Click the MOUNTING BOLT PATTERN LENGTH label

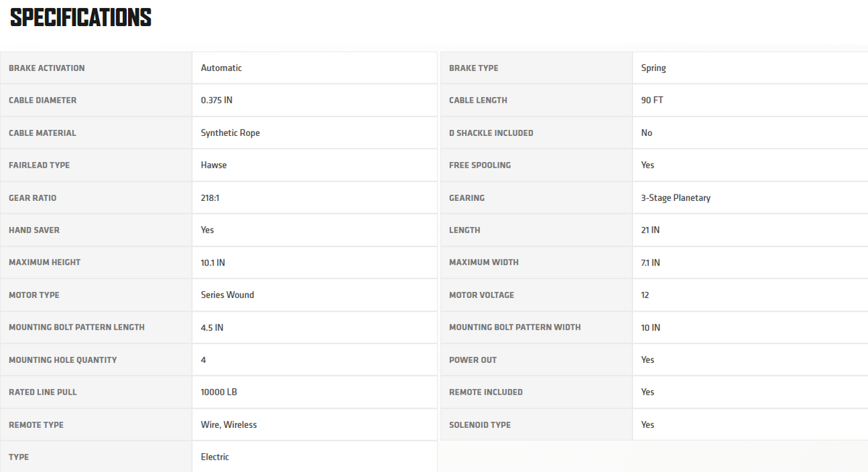point(77,327)
